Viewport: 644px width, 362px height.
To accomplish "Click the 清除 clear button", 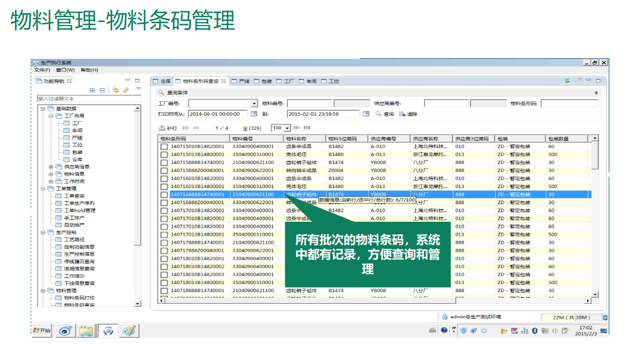I will 408,114.
